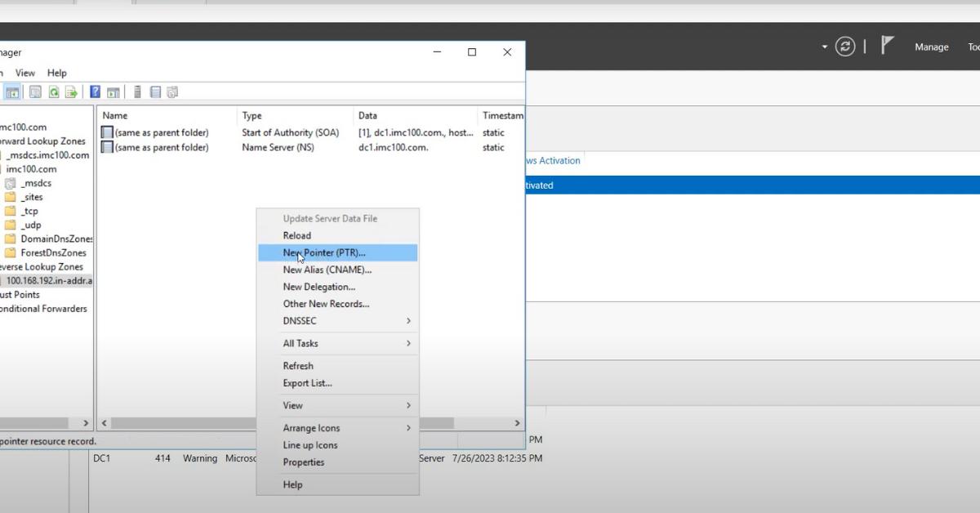
Task: Expand the Arrange Icons submenu arrow
Action: 408,428
